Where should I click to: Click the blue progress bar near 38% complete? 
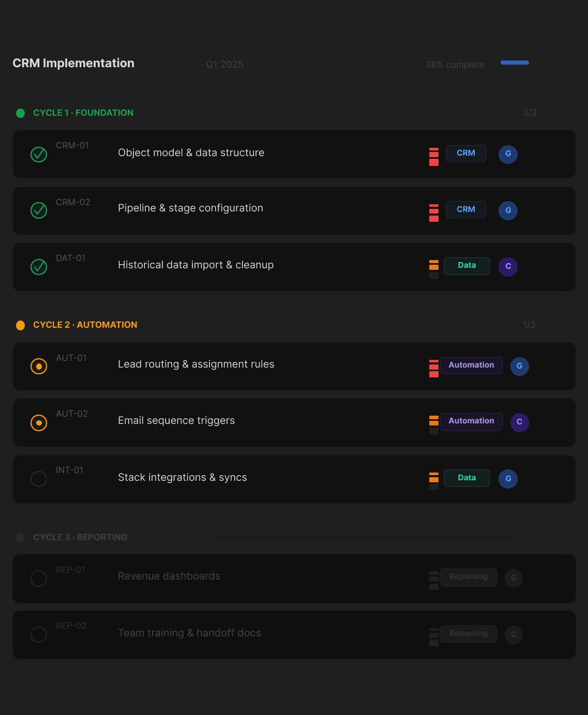[515, 63]
